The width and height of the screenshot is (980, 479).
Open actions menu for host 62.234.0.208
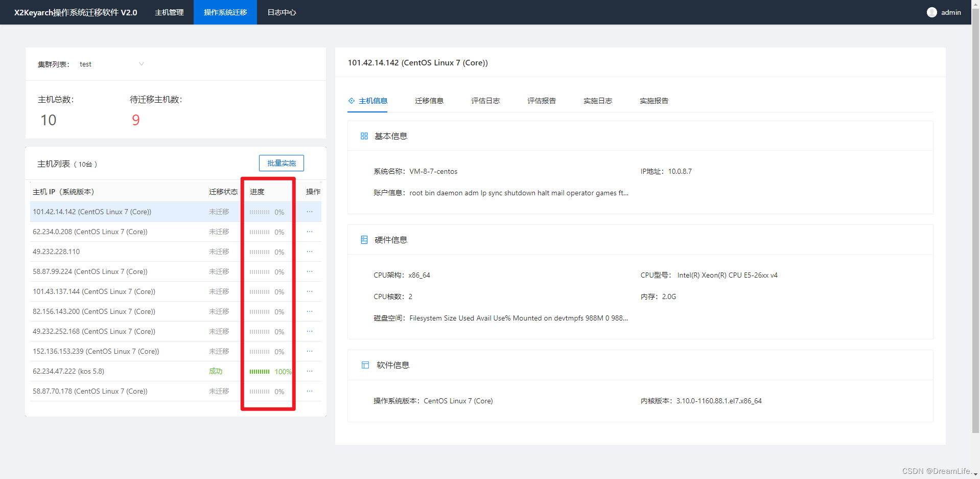[310, 232]
